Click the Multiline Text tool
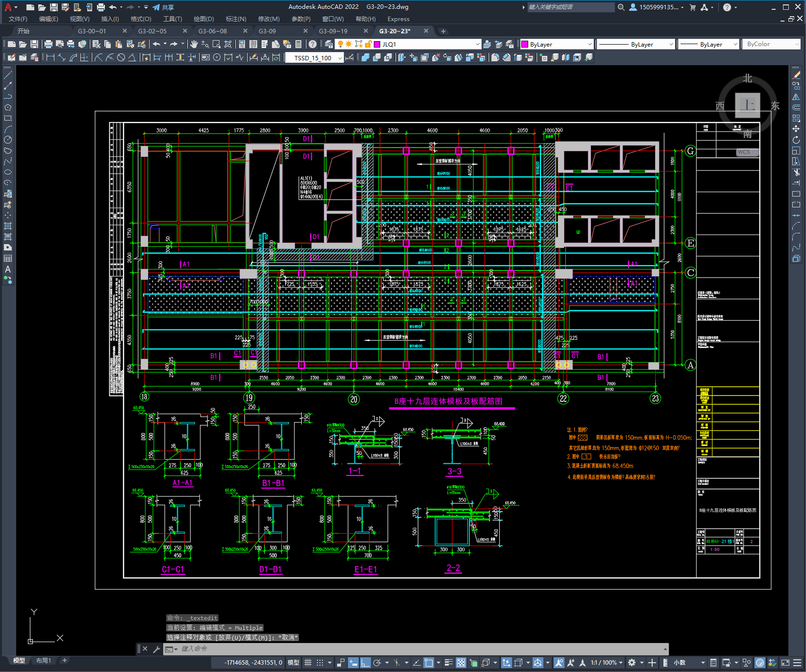This screenshot has width=806, height=672. click(8, 269)
